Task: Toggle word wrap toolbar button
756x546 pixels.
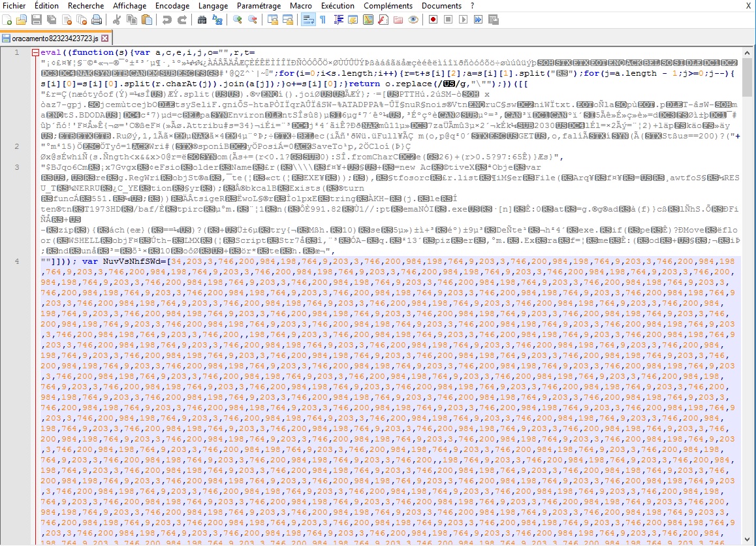Action: pos(308,20)
